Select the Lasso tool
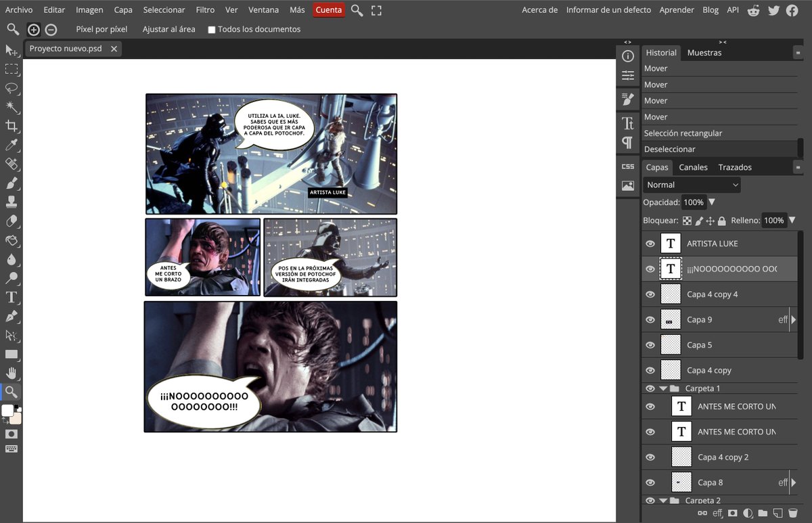The image size is (812, 523). (12, 88)
